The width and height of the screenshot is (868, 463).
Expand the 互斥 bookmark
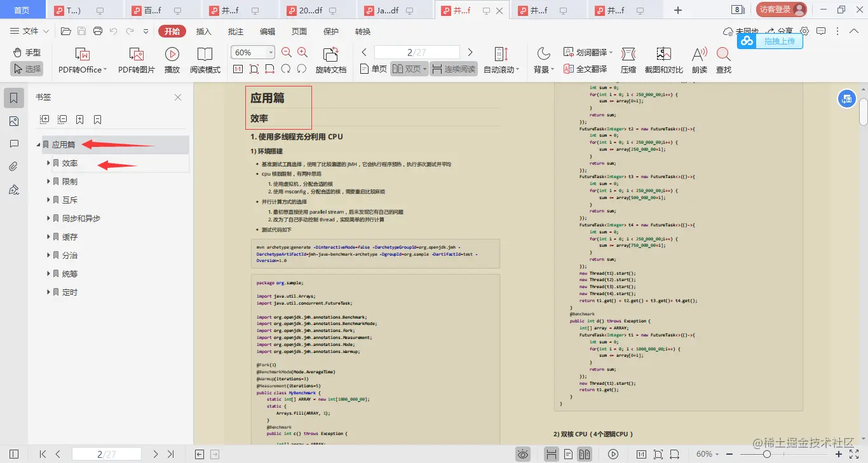pos(48,200)
